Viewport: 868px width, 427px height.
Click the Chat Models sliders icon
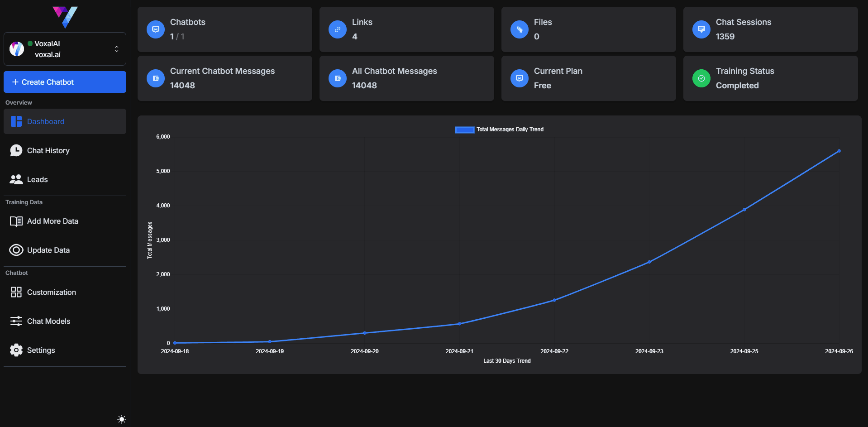[16, 321]
